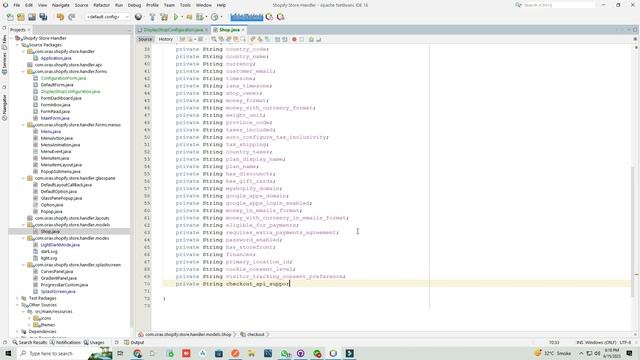Viewport: 640px width, 360px height.
Task: Switch to the History view
Action: (x=166, y=39)
